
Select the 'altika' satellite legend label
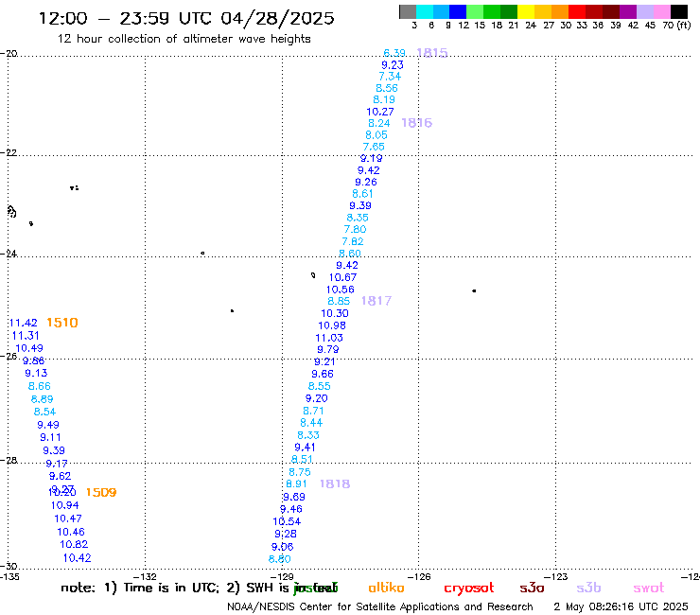[x=386, y=588]
